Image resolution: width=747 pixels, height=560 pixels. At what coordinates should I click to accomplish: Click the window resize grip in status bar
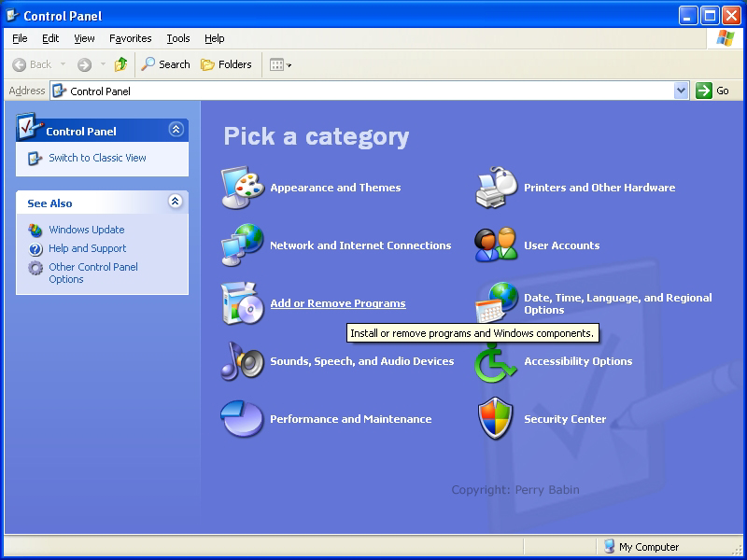click(738, 549)
